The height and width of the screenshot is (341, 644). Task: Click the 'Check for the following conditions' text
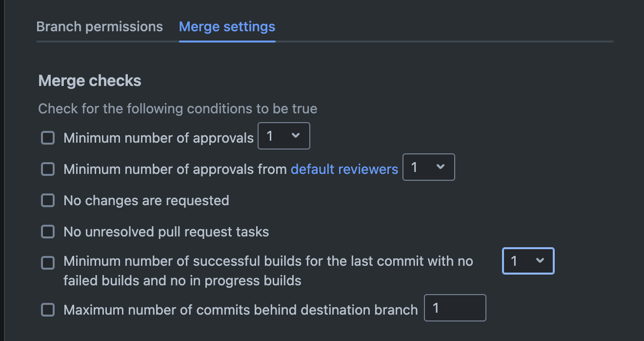click(x=178, y=108)
